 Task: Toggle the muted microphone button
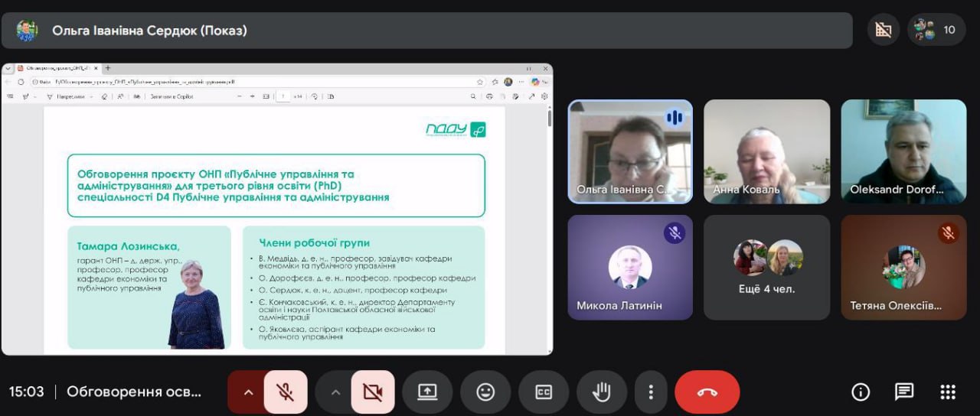(286, 392)
